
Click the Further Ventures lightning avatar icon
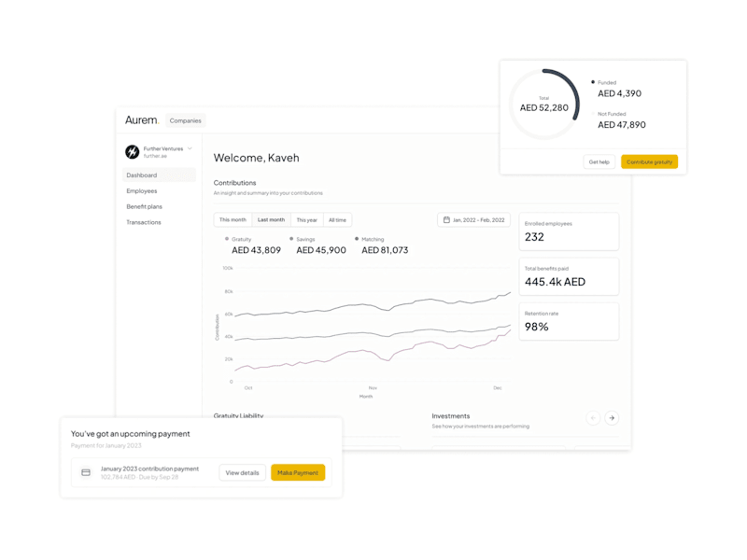pyautogui.click(x=132, y=152)
